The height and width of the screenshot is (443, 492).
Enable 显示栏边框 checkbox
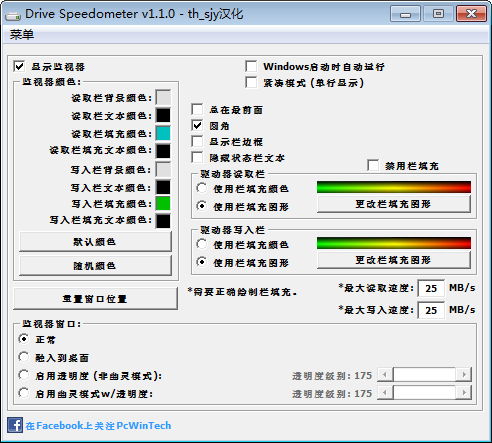coord(197,141)
